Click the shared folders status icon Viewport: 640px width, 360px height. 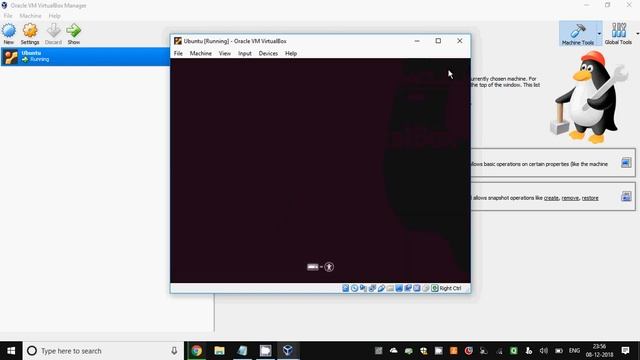pos(390,288)
